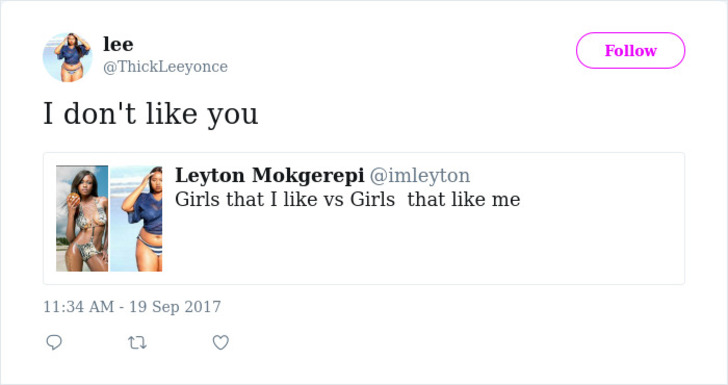Select the tweet text "I don't like you"
Screen dimensions: 728x385
[x=150, y=114]
